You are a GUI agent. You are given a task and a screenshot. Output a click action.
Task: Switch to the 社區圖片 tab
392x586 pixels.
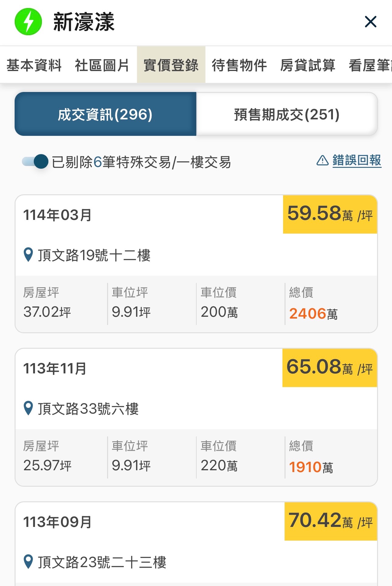click(x=102, y=65)
